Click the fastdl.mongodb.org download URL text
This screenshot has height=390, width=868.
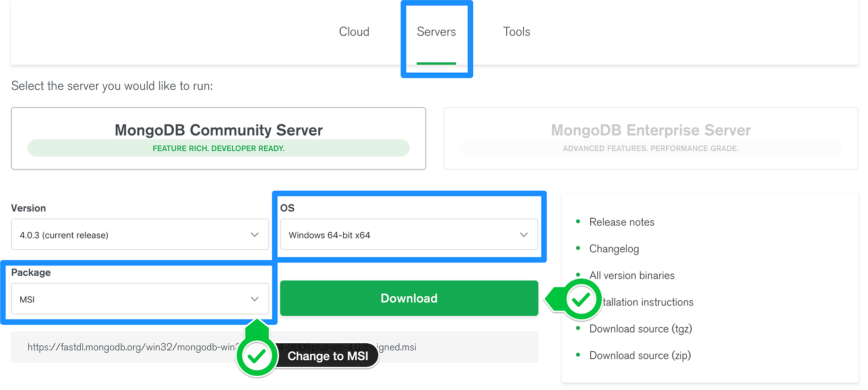(x=222, y=347)
